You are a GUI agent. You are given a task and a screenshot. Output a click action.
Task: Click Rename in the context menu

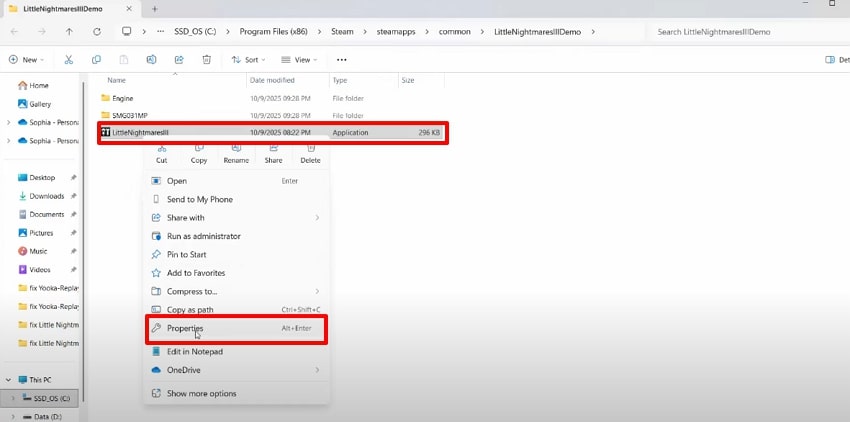(x=236, y=154)
